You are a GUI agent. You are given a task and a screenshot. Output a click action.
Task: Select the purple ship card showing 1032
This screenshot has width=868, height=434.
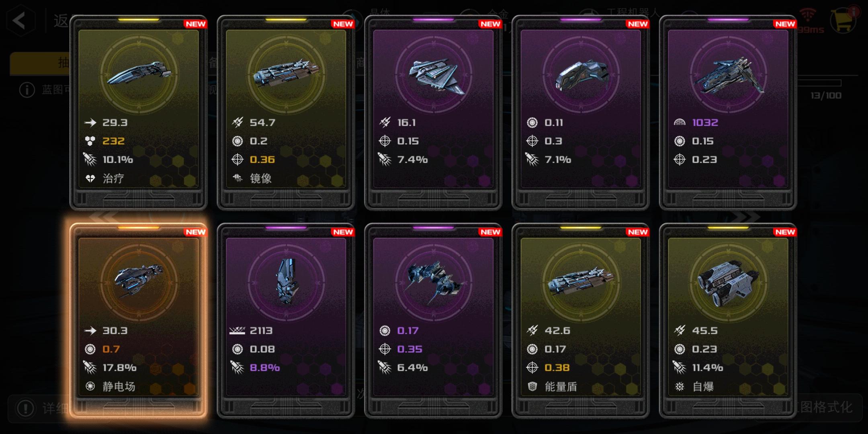point(728,113)
